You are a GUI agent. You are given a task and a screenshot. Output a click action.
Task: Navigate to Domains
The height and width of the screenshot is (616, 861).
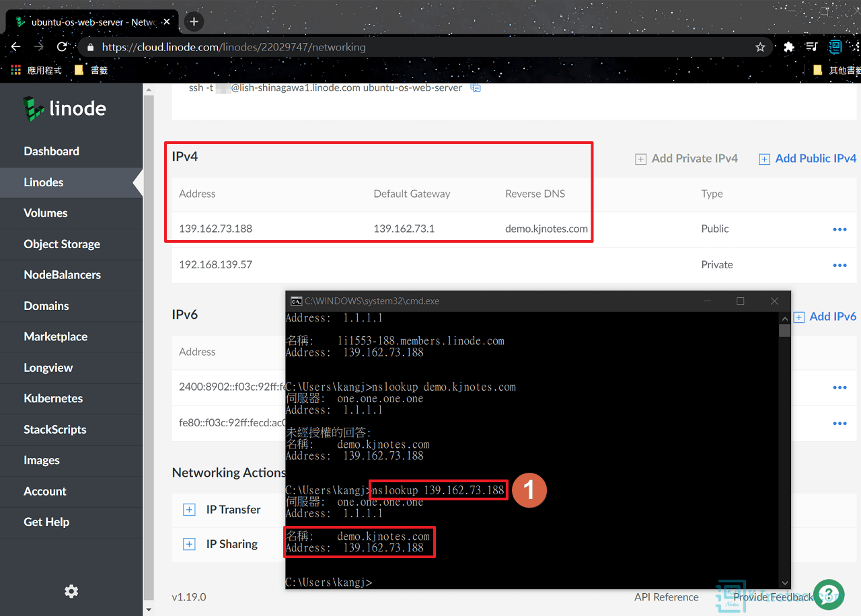coord(46,306)
